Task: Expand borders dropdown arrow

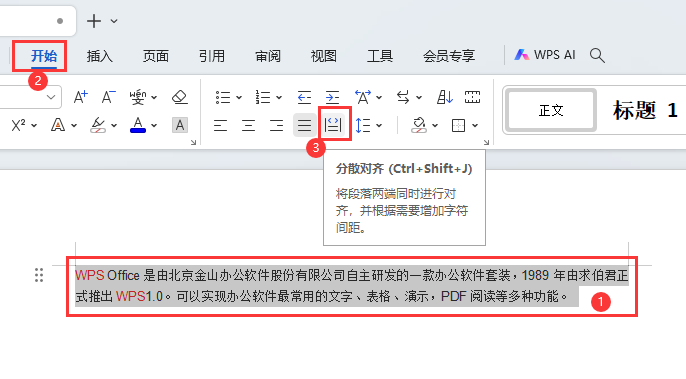Action: 475,126
